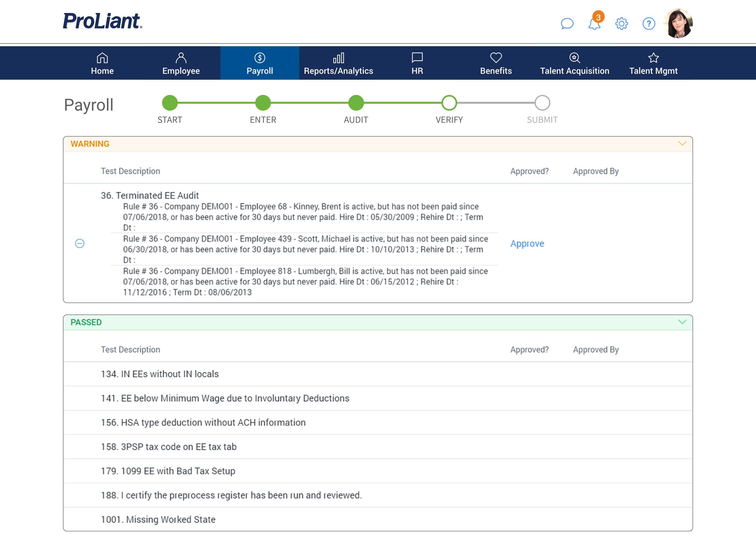Select the VERIFY step circle
756x551 pixels.
tap(449, 103)
